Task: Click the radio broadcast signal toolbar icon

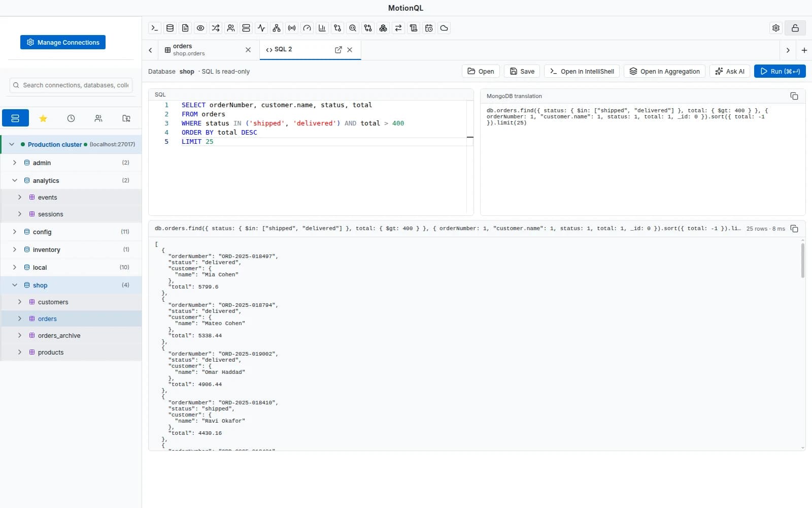Action: pyautogui.click(x=292, y=28)
